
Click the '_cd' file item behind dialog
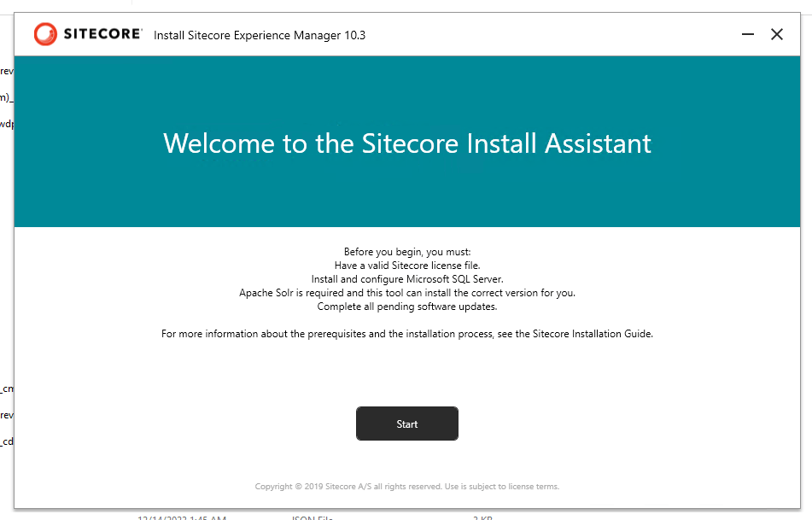pos(6,441)
